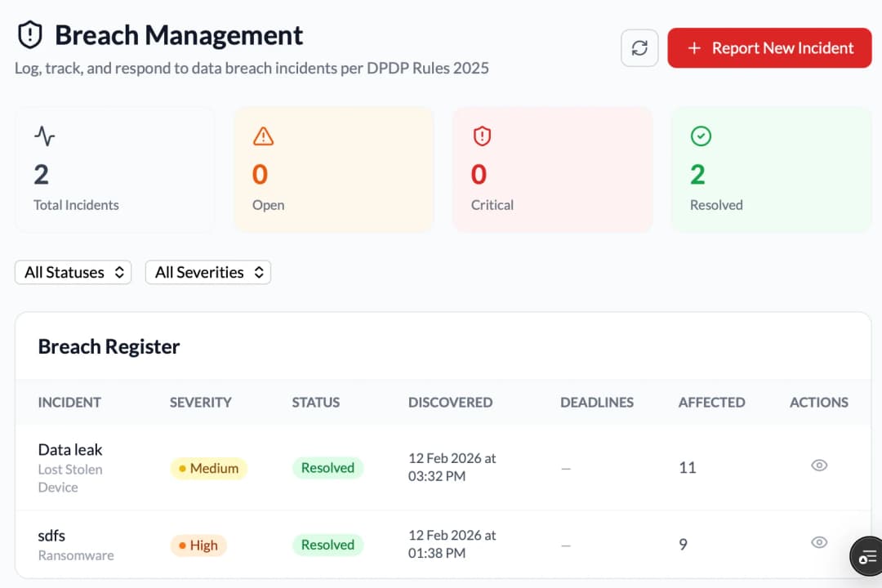Click the warning triangle icon on Open card
882x588 pixels.
pos(263,136)
